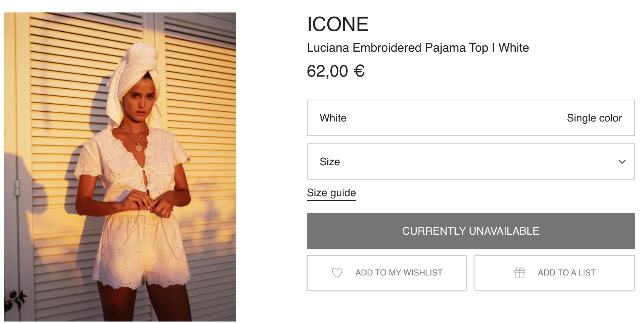The image size is (644, 323).
Task: Click the 62,00 € price
Action: pyautogui.click(x=336, y=71)
